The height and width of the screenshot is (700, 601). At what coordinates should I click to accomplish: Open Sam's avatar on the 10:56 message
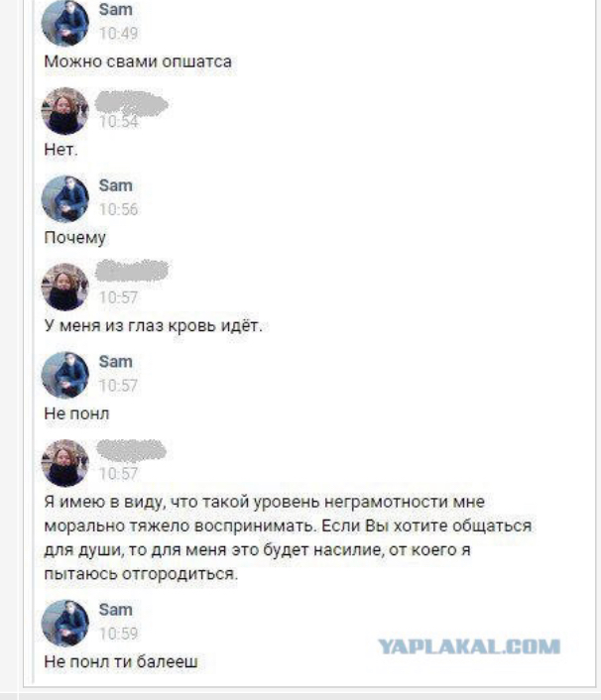click(x=65, y=198)
